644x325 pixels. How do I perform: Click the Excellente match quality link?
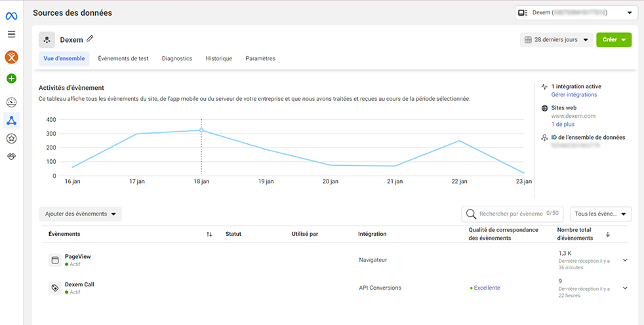487,288
